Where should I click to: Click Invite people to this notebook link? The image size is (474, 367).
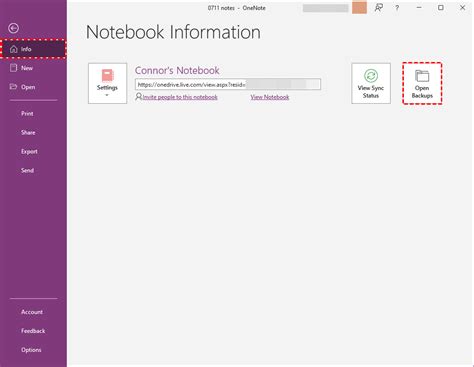180,97
